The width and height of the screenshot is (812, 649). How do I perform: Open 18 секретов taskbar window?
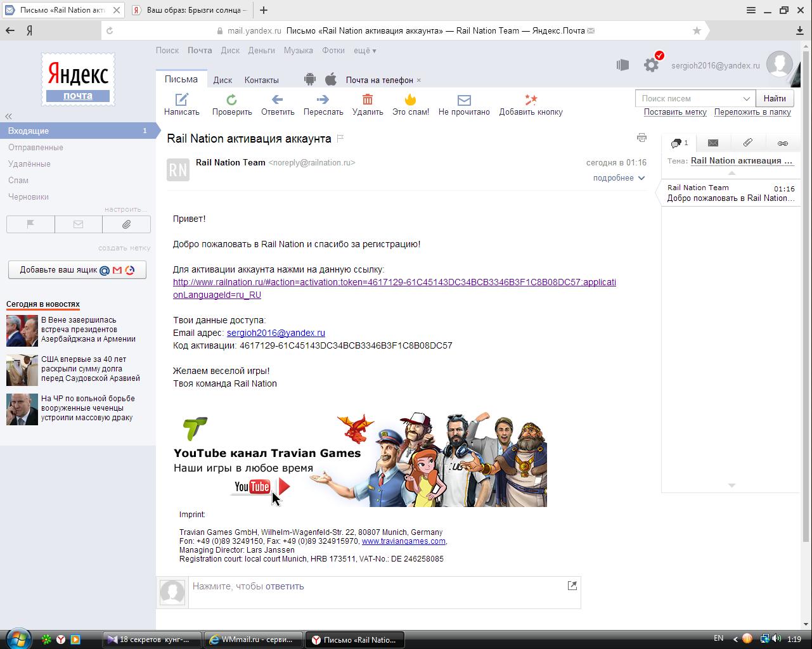point(152,639)
